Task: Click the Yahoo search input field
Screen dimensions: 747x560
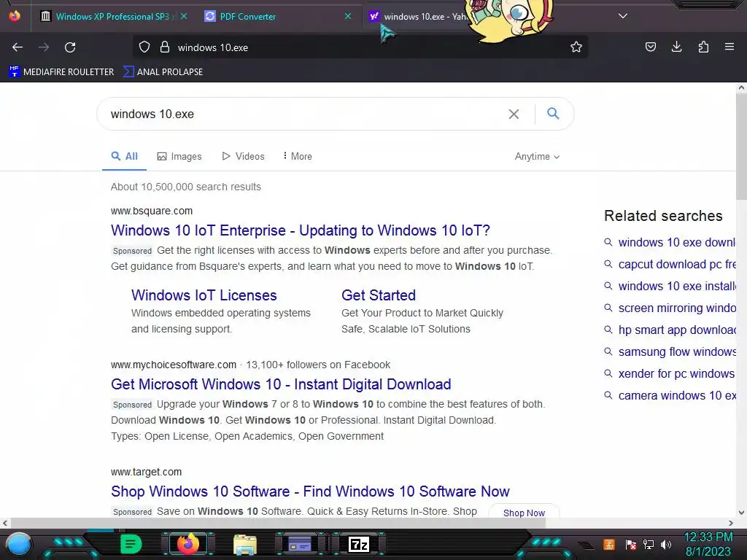Action: (305, 114)
